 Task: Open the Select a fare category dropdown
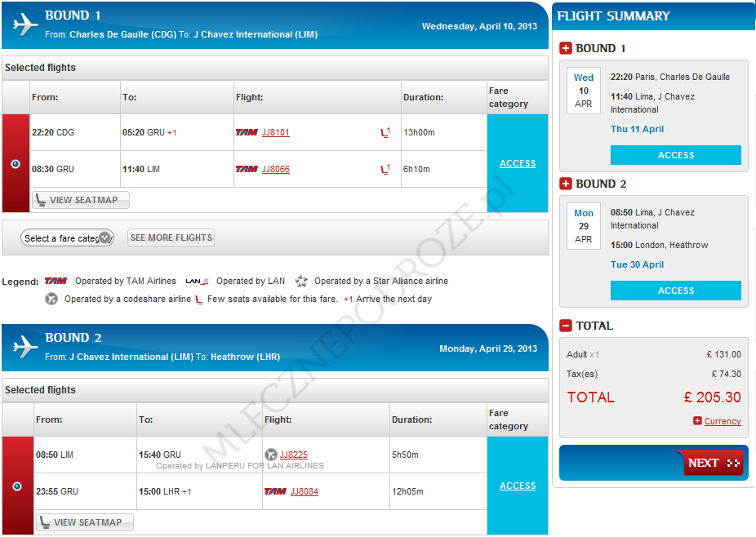[67, 238]
